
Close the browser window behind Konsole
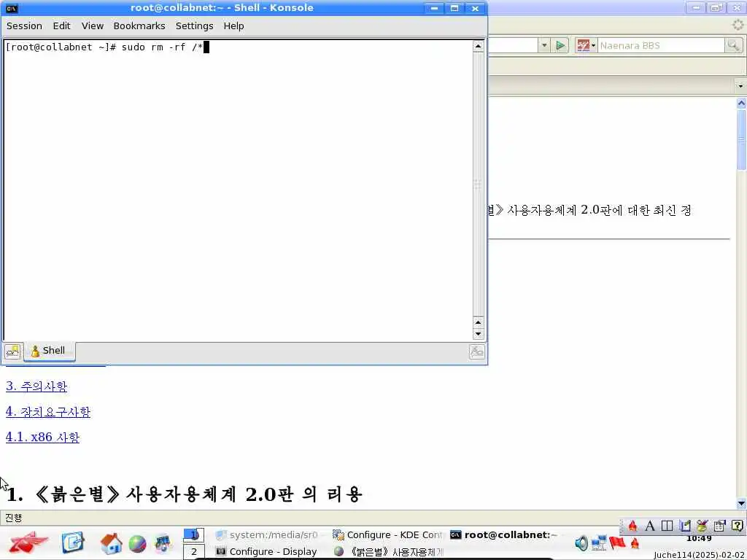pyautogui.click(x=737, y=7)
